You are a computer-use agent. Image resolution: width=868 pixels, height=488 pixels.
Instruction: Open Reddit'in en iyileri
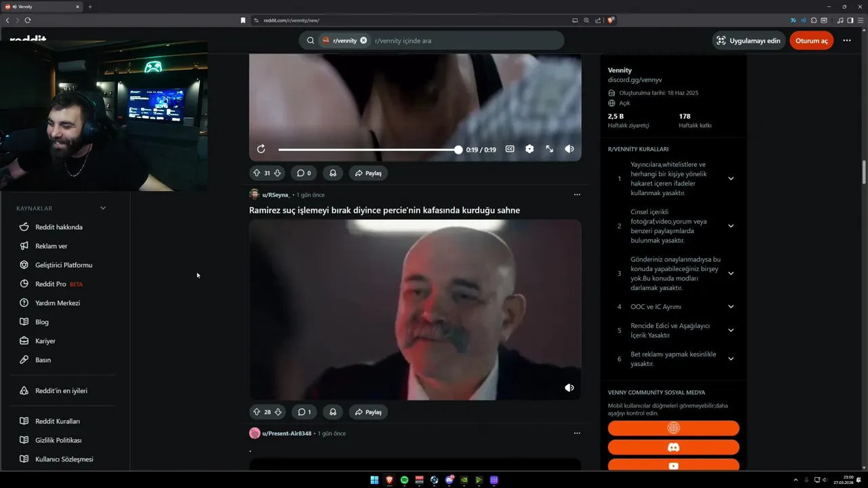[x=62, y=390]
